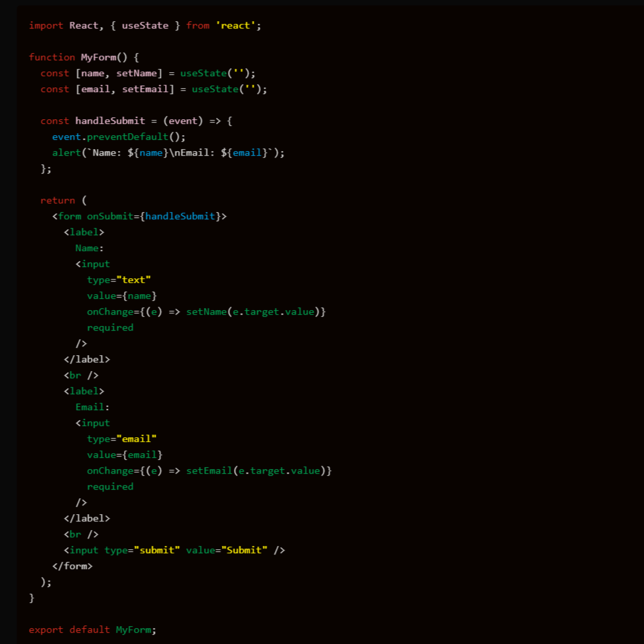Click the onChange setName handler line
Screen dimensions: 644x644
[206, 312]
